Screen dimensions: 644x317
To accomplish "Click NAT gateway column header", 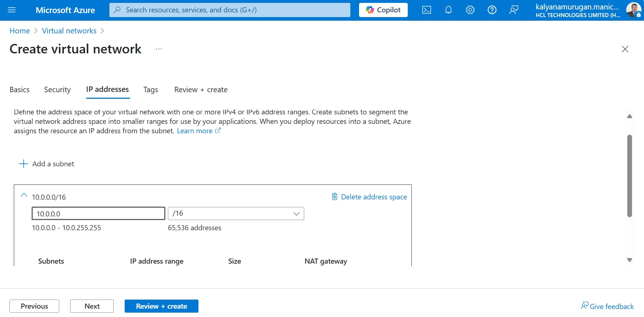I will pos(326,261).
